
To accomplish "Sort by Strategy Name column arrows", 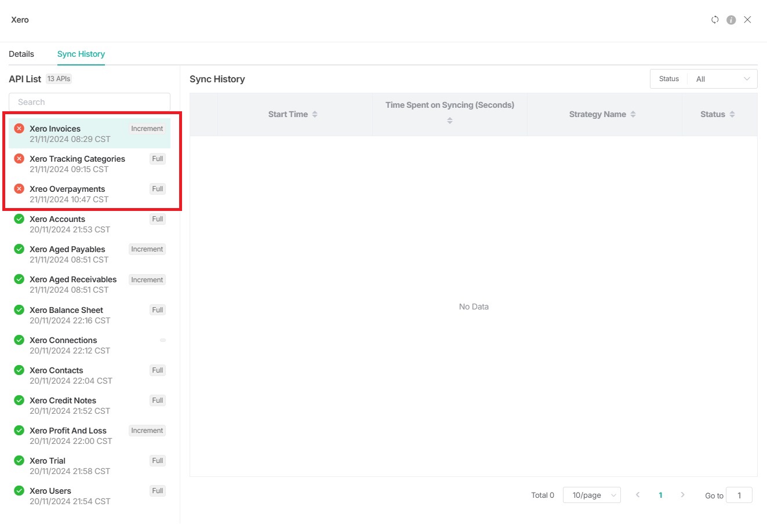I will pyautogui.click(x=633, y=114).
